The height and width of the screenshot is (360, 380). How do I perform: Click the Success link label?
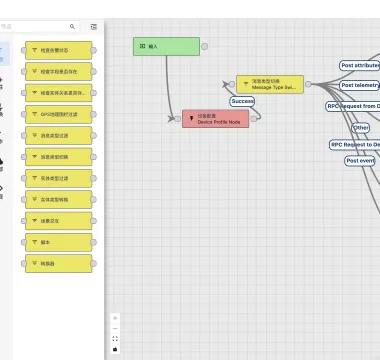(x=242, y=101)
